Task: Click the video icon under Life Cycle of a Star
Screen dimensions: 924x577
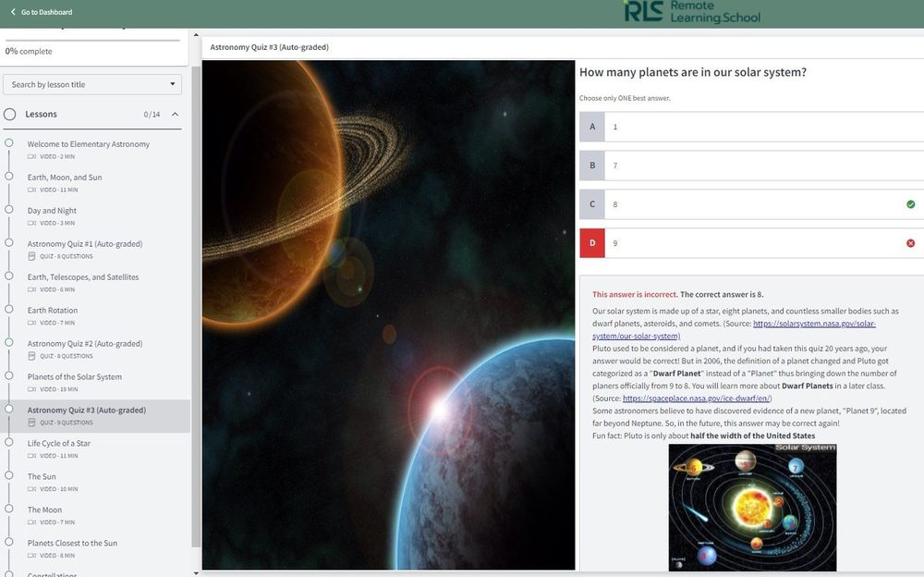Action: (31, 456)
